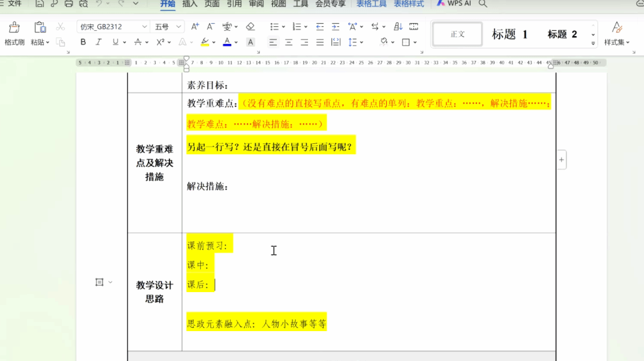Image resolution: width=644 pixels, height=361 pixels.
Task: Toggle character shading A button
Action: (250, 42)
